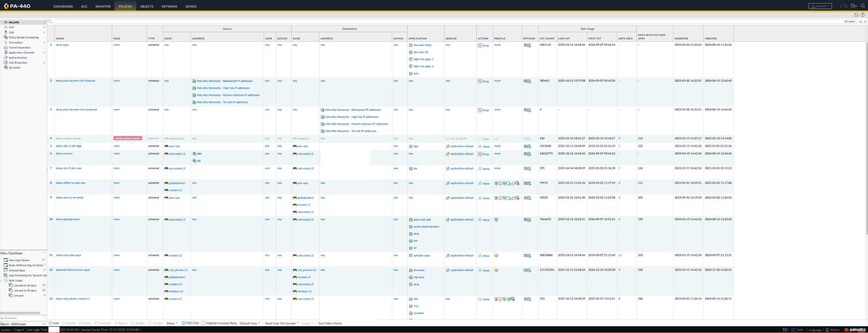Open the Move dropdown in bottom toolbar
The width and height of the screenshot is (868, 333).
click(x=172, y=323)
